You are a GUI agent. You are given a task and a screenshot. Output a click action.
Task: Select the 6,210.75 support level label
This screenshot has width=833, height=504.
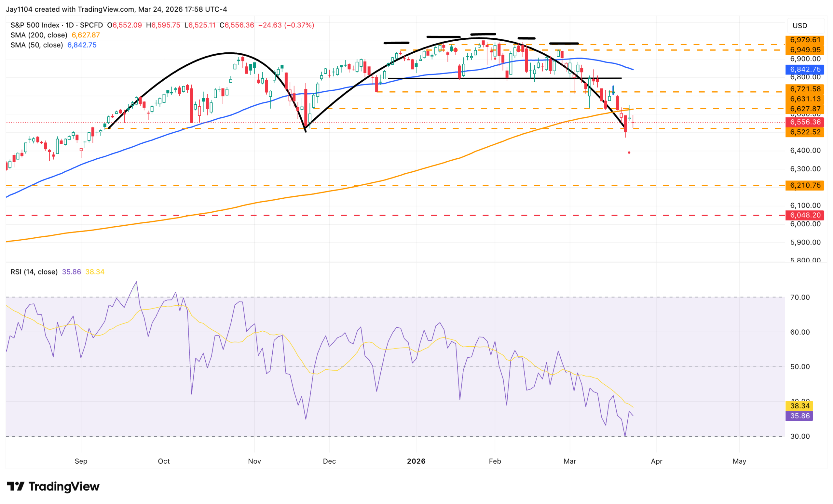click(x=805, y=185)
